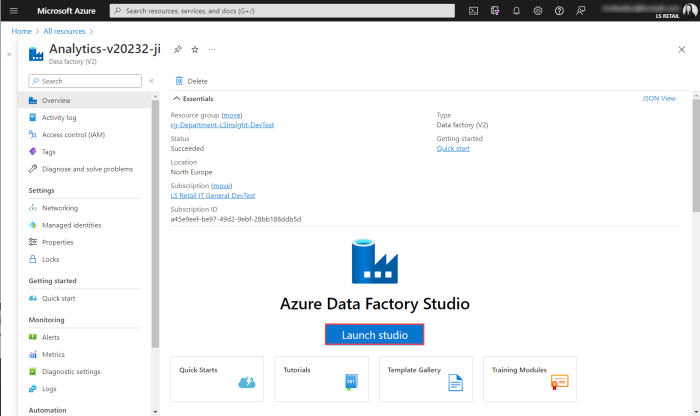Click the Launch studio button

[375, 335]
